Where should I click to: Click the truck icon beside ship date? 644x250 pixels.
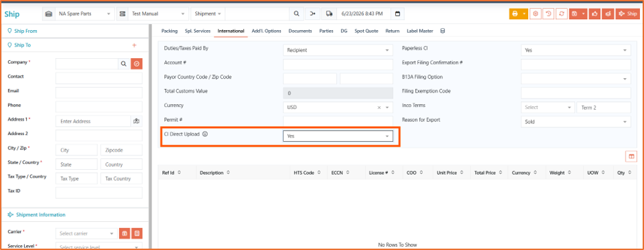click(329, 14)
